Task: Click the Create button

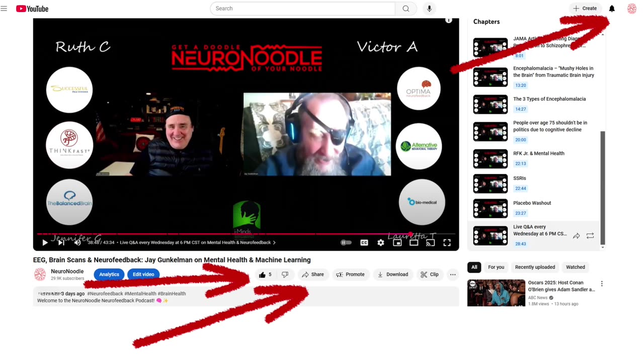Action: coord(585,9)
